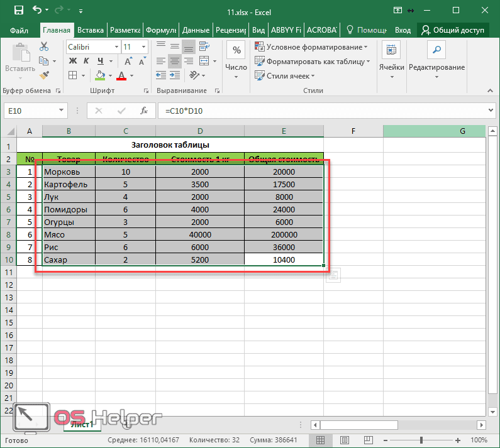Switch to Page Layout view

[x=345, y=440]
